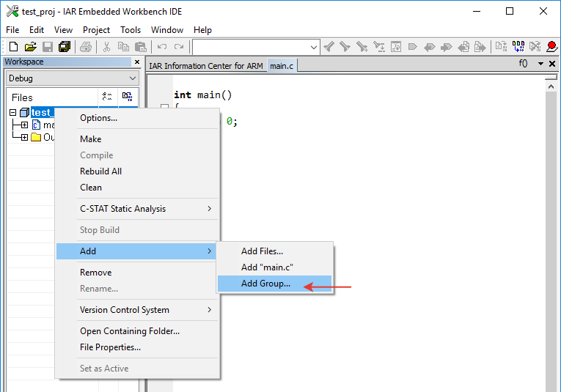
Task: Click the Paste clipboard icon
Action: [140, 47]
